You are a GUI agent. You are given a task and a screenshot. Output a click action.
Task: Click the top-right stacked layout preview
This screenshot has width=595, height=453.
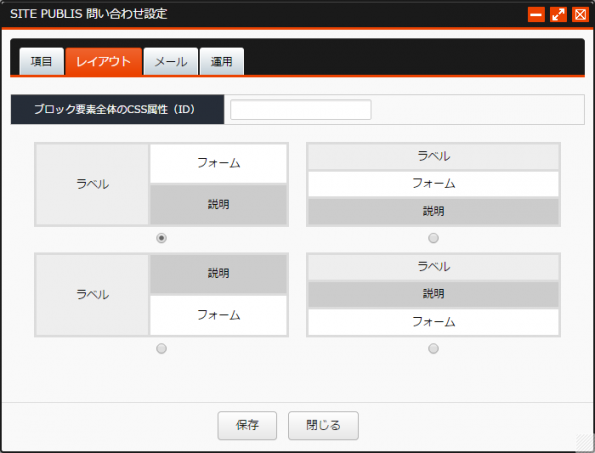pyautogui.click(x=433, y=184)
